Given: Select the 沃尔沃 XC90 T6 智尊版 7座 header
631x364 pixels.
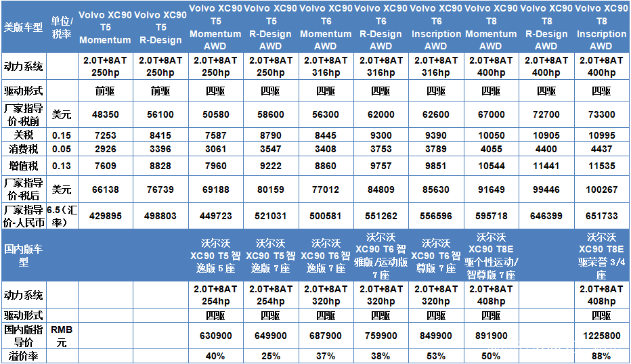Looking at the screenshot, I should point(436,256).
